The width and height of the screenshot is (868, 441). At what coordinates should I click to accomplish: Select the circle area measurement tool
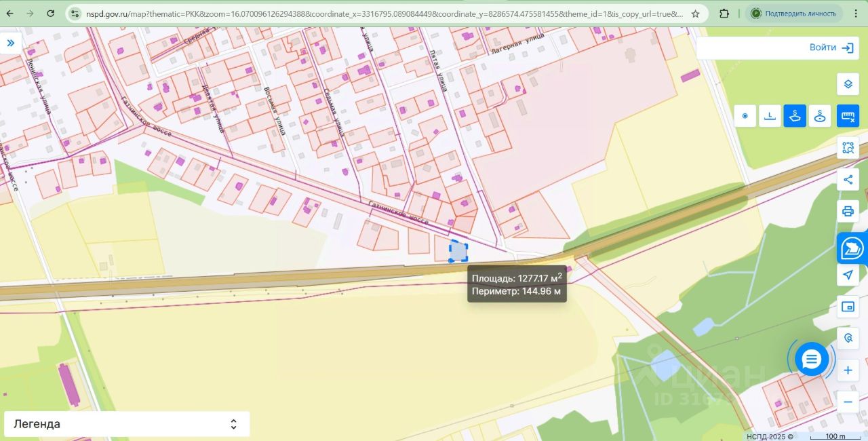(x=820, y=116)
